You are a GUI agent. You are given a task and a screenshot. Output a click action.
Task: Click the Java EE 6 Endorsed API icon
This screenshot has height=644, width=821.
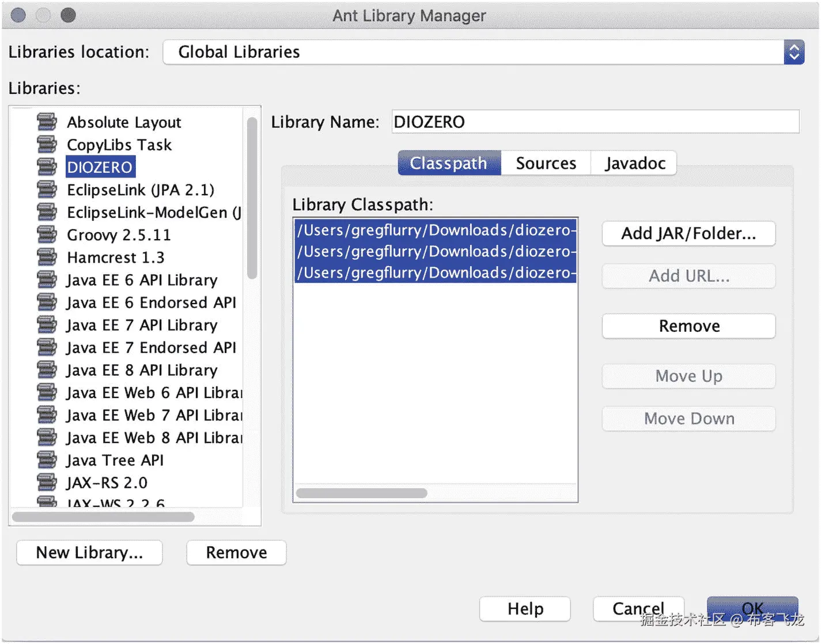[47, 302]
